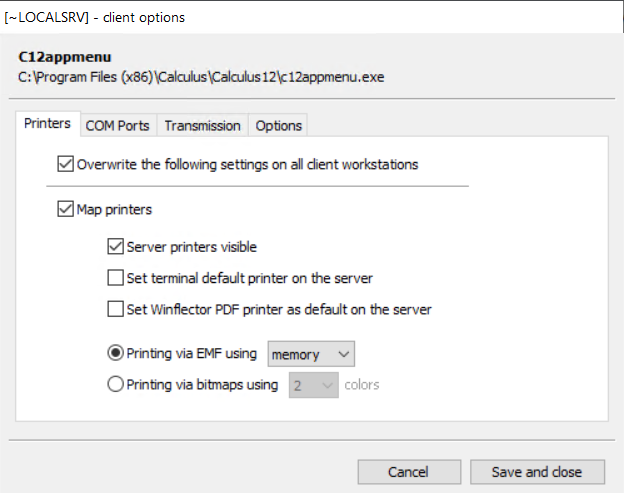Screen dimensions: 624x493
Task: Toggle the Map printers checkbox
Action: tap(66, 210)
